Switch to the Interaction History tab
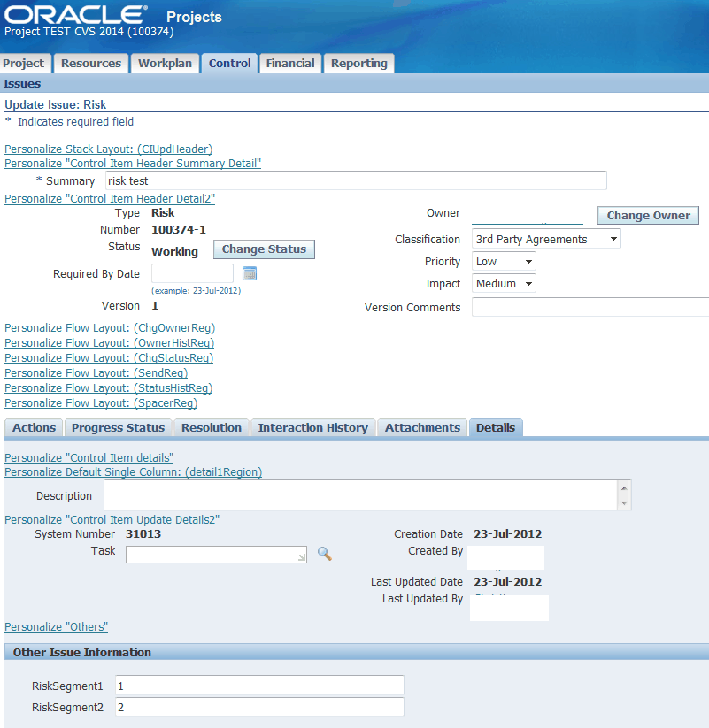 (x=312, y=427)
